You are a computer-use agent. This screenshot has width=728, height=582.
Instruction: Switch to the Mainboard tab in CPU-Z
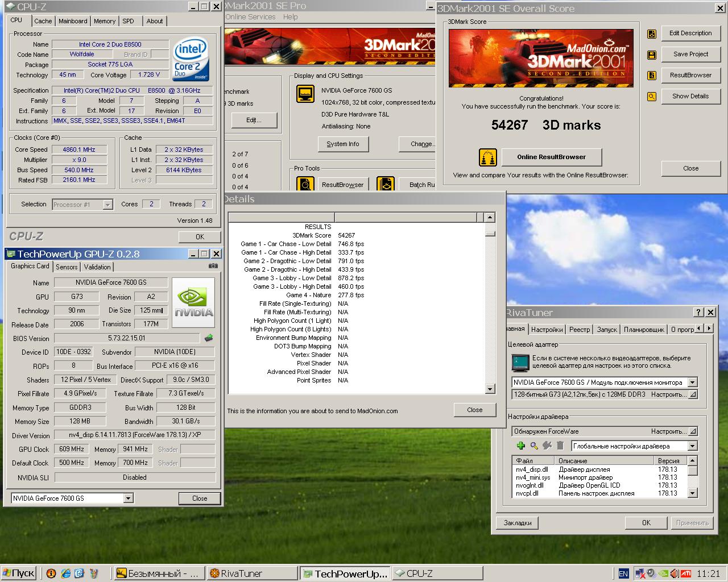[x=73, y=21]
